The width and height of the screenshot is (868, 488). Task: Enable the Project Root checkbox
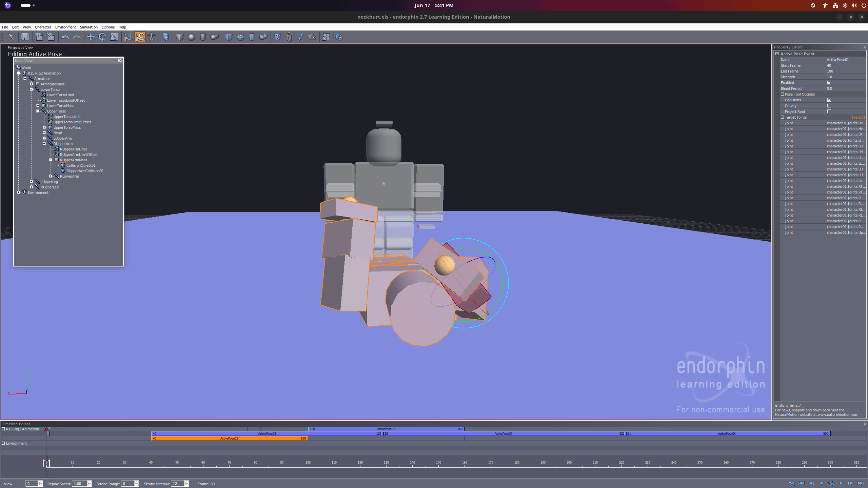(x=829, y=111)
